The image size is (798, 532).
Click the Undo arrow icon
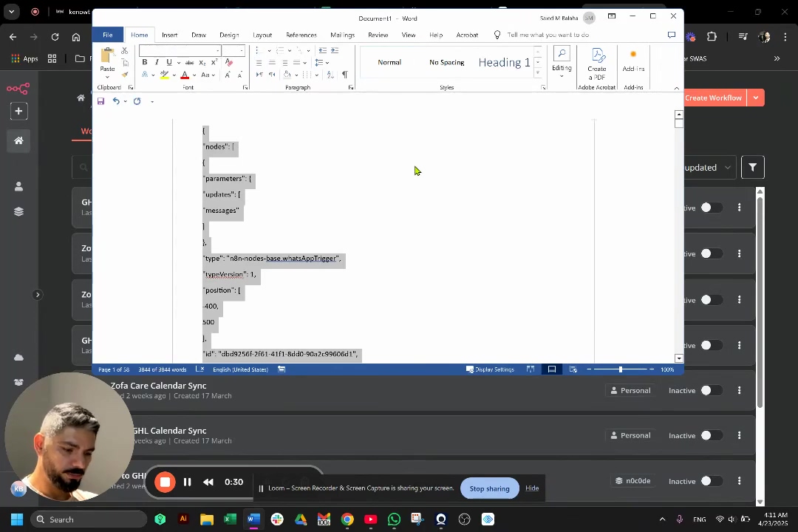point(116,101)
